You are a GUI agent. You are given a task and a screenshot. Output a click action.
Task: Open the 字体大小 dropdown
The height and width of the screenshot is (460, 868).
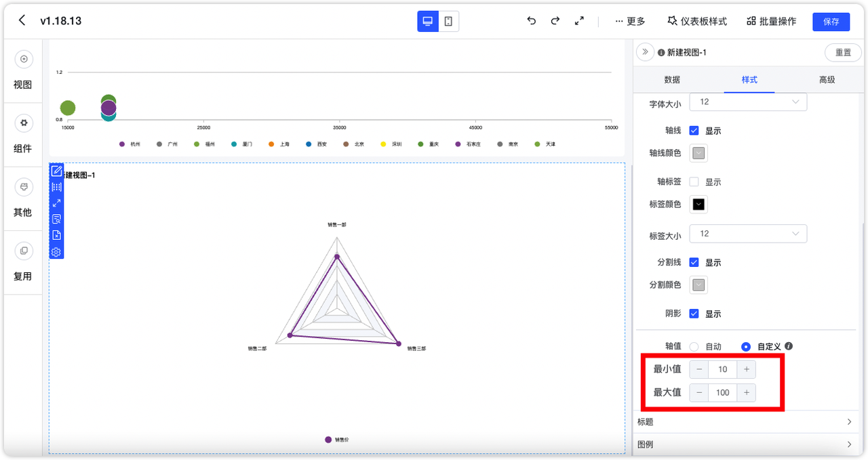[748, 102]
